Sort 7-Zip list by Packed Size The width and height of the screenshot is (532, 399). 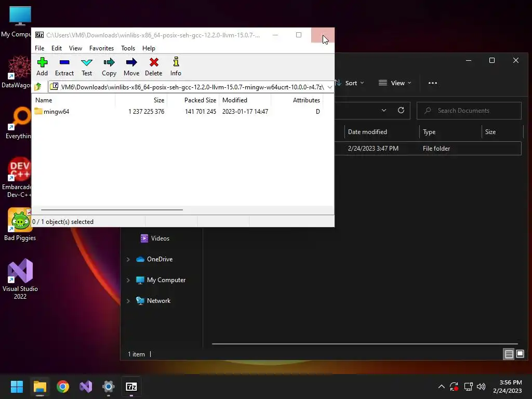pos(193,100)
